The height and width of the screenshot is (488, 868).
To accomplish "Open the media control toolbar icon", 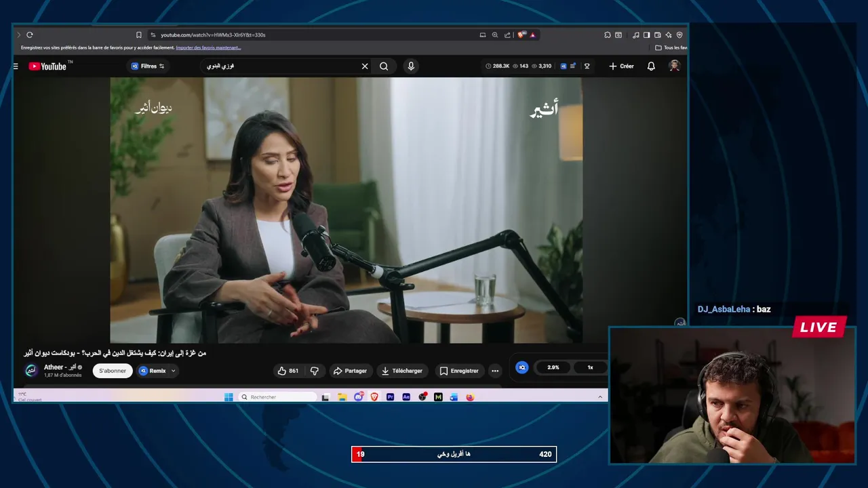I will pyautogui.click(x=618, y=35).
